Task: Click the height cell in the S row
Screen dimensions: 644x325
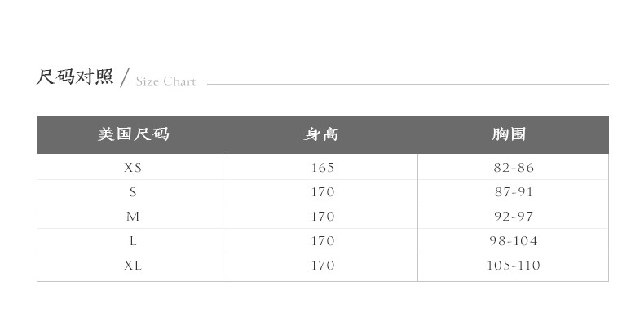Action: (323, 192)
